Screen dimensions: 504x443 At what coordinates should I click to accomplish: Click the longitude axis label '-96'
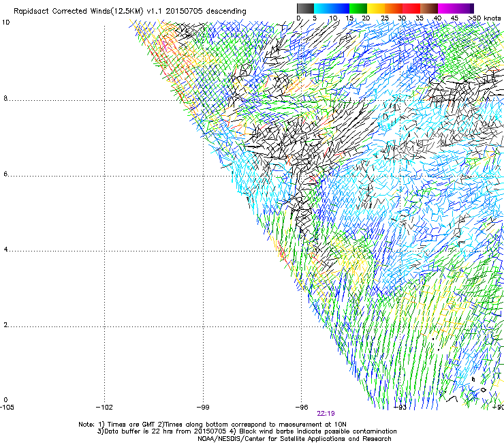(302, 408)
